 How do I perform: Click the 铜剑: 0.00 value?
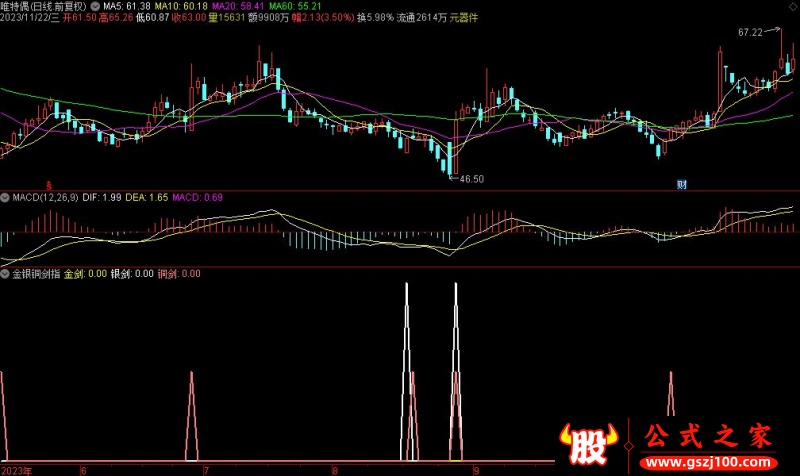[x=179, y=274]
